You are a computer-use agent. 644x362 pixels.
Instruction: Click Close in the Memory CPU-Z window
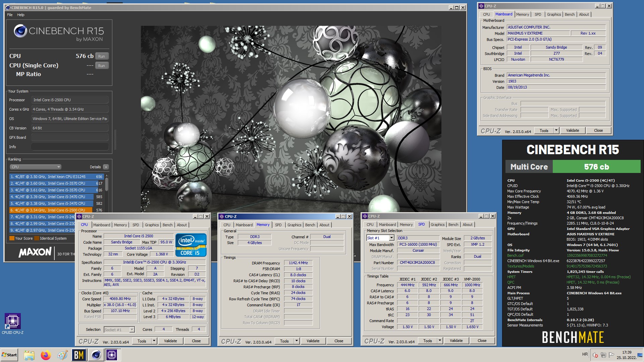pyautogui.click(x=339, y=341)
